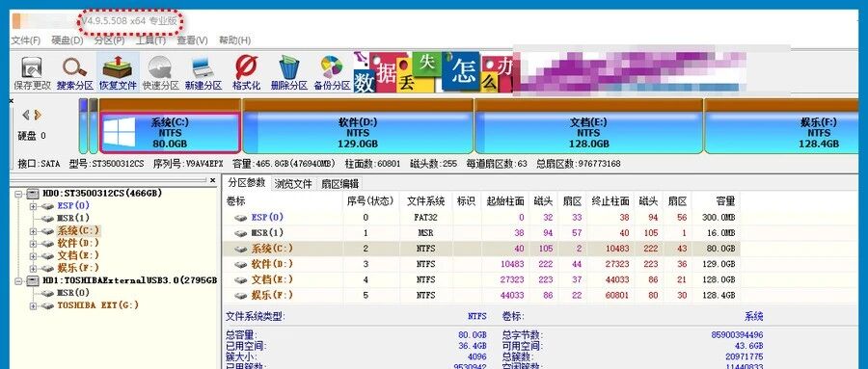The image size is (868, 369).
Task: Expand the 软件(D:) tree node
Action: coord(33,244)
